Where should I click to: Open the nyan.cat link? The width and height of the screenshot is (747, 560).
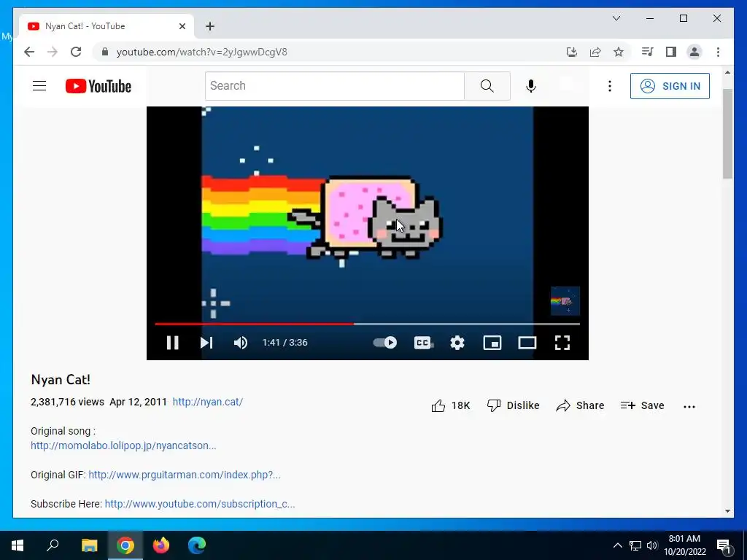point(208,402)
